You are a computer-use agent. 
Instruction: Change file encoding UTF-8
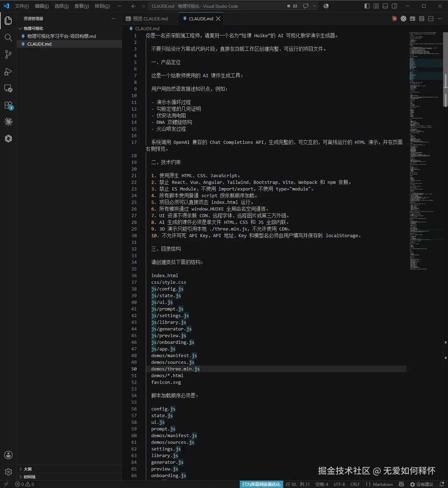pos(339,484)
